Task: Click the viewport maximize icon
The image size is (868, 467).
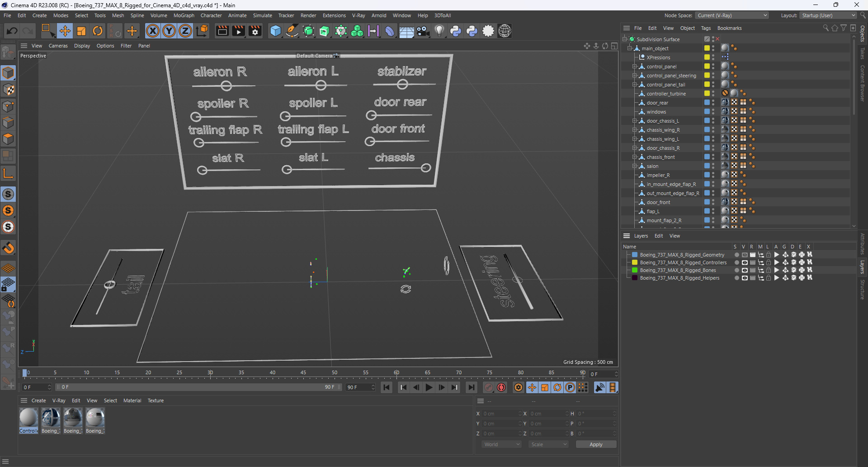Action: click(x=614, y=46)
